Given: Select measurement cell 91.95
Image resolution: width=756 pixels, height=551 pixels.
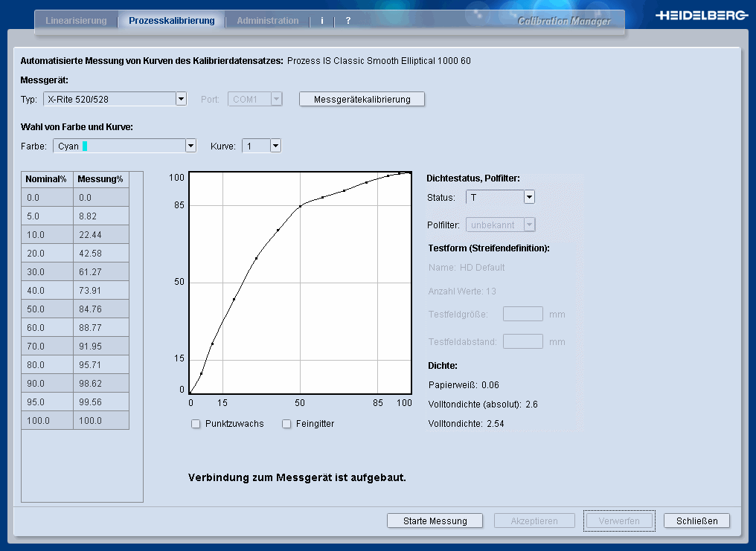Looking at the screenshot, I should [100, 347].
